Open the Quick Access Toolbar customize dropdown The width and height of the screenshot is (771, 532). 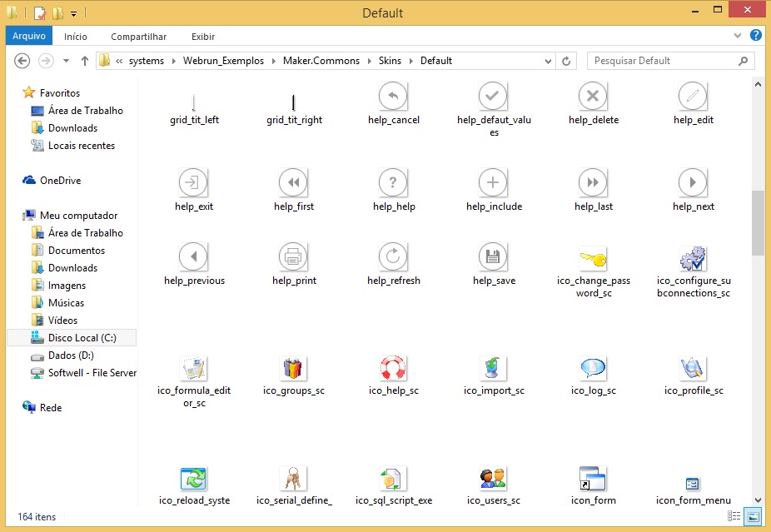[74, 13]
